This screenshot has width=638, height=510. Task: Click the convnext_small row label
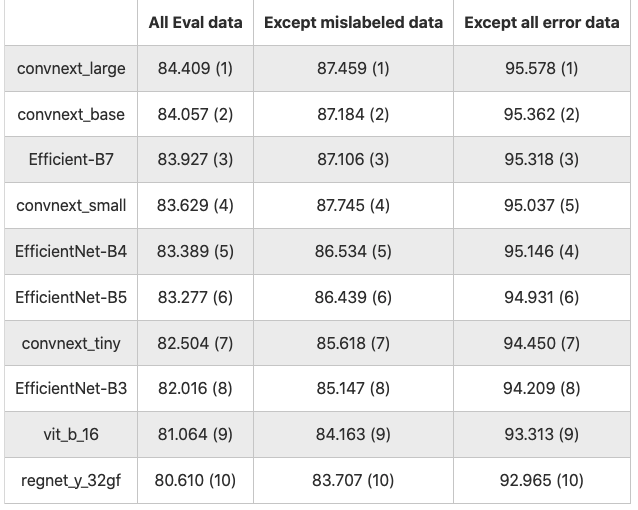point(71,206)
